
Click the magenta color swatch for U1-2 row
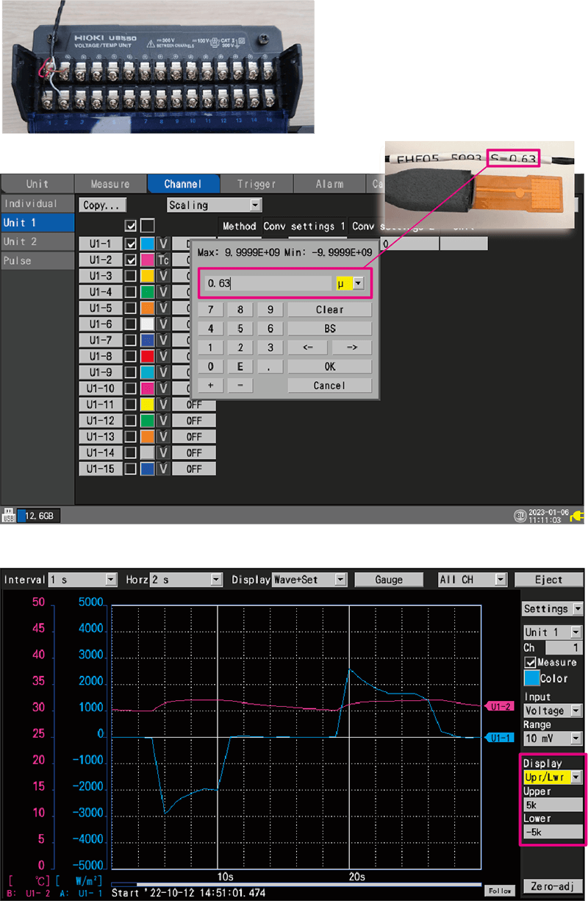coord(147,260)
